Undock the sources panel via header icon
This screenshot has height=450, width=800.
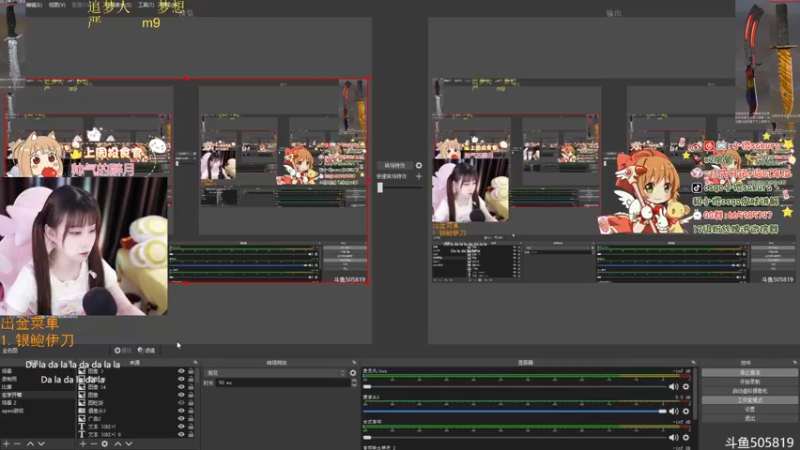pos(195,363)
